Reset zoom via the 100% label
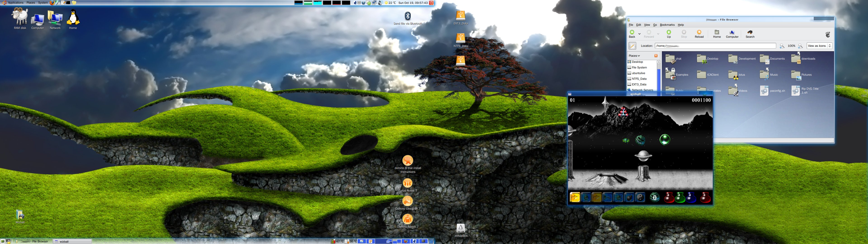The height and width of the screenshot is (244, 868). click(x=791, y=46)
